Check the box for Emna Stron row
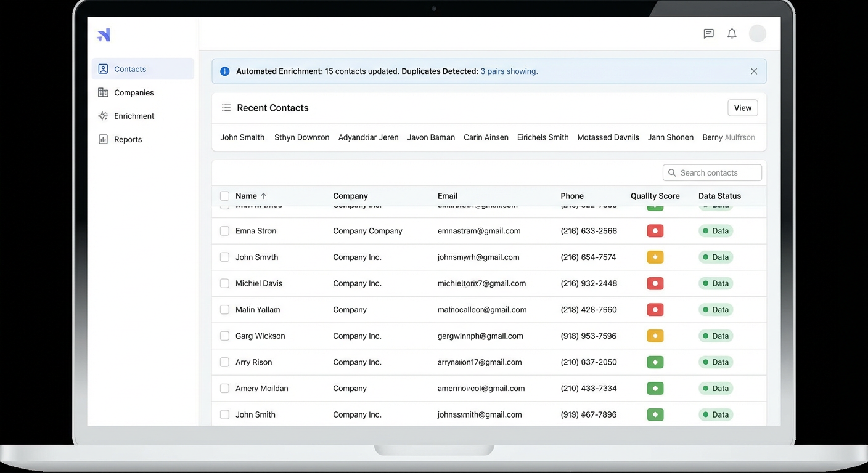The height and width of the screenshot is (473, 868). pos(224,231)
